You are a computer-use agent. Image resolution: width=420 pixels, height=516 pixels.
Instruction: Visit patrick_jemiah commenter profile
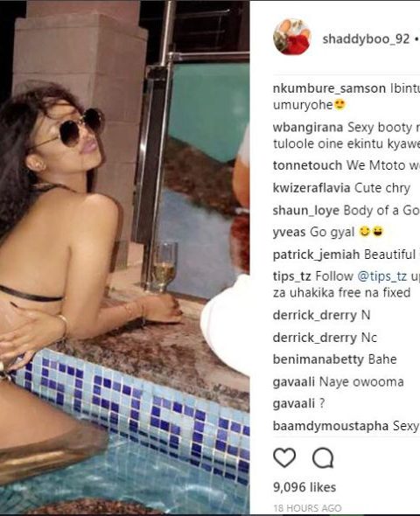click(317, 255)
